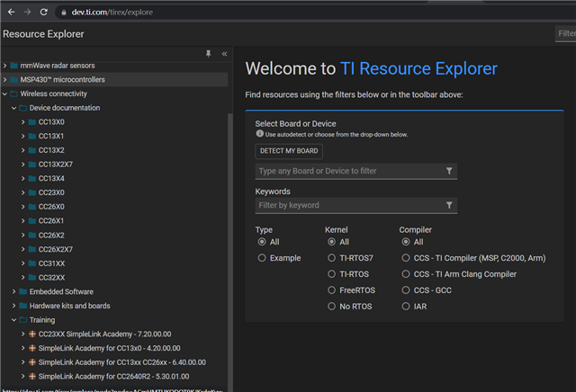The height and width of the screenshot is (392, 576).
Task: Click the DETECT MY BOARD button
Action: 289,151
